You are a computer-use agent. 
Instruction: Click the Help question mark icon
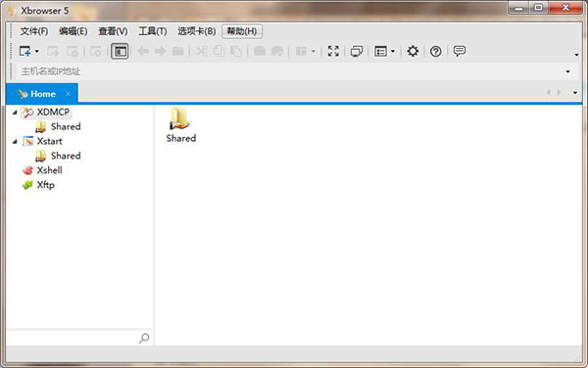tap(435, 51)
